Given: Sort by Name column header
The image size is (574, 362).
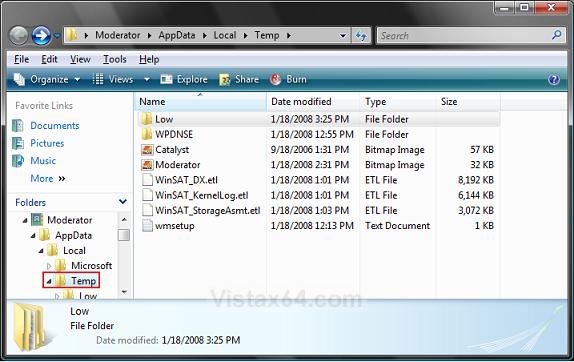Looking at the screenshot, I should [x=200, y=102].
